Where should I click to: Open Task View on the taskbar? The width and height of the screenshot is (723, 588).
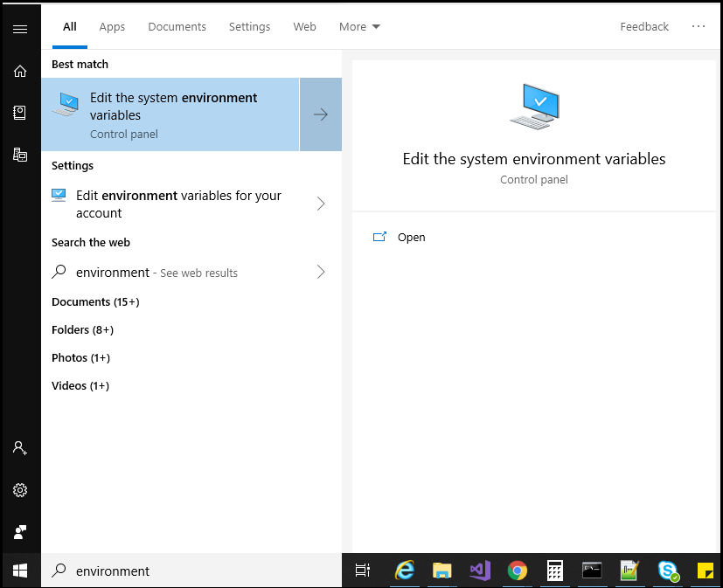click(363, 571)
